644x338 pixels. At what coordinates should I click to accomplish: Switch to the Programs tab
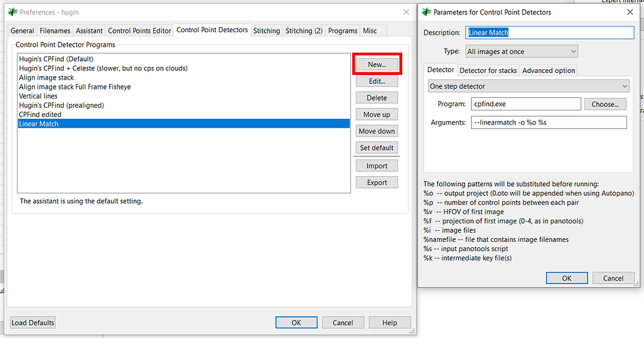[x=342, y=31]
